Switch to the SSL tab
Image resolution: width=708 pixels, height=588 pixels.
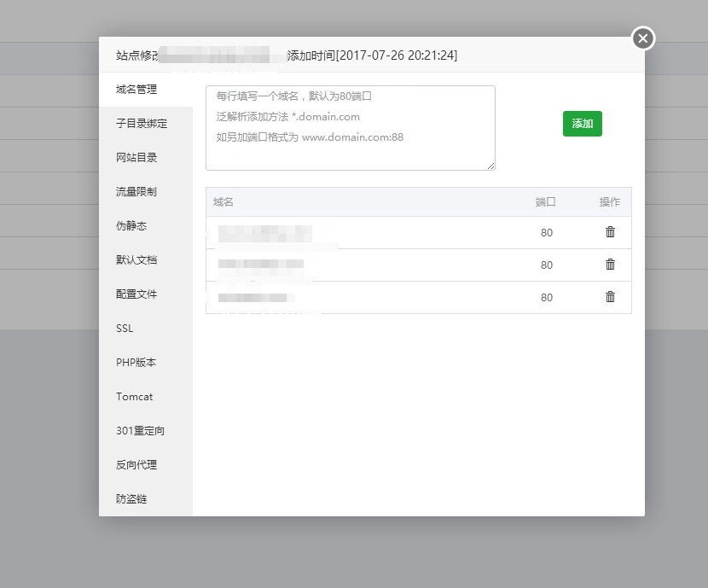coord(146,329)
